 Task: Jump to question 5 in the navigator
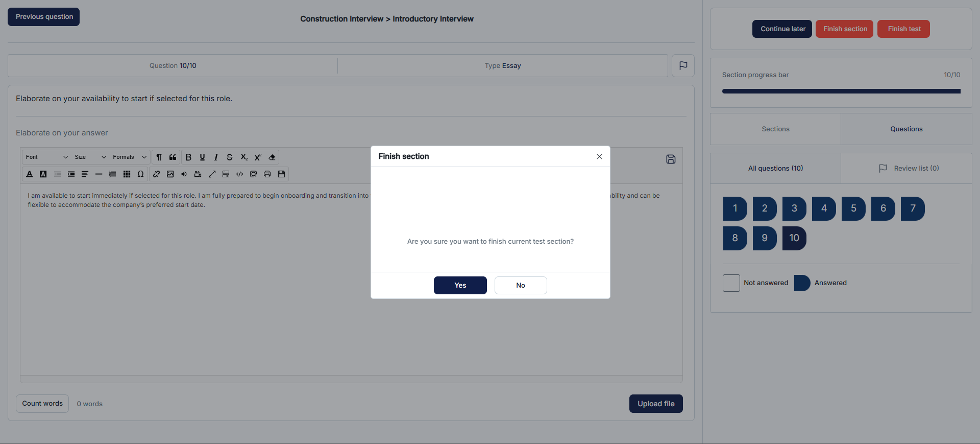pos(853,208)
